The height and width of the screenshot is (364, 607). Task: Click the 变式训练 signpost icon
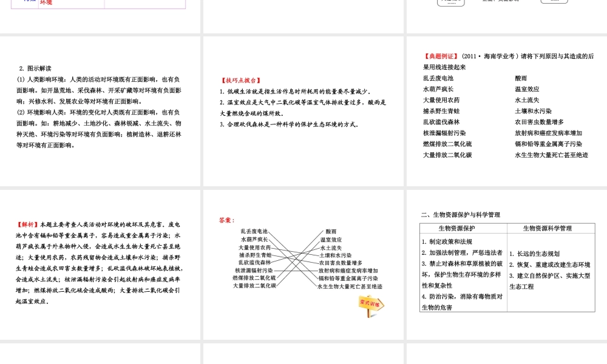(371, 307)
